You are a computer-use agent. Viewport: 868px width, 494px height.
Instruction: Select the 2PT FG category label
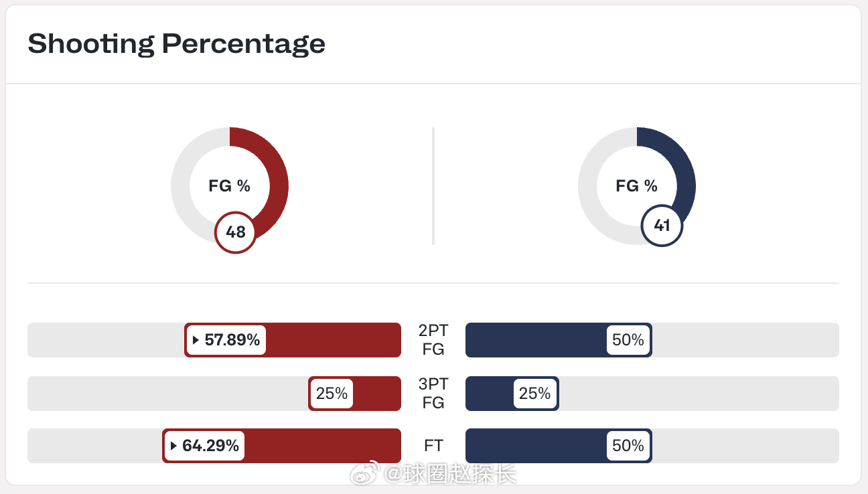coord(433,340)
